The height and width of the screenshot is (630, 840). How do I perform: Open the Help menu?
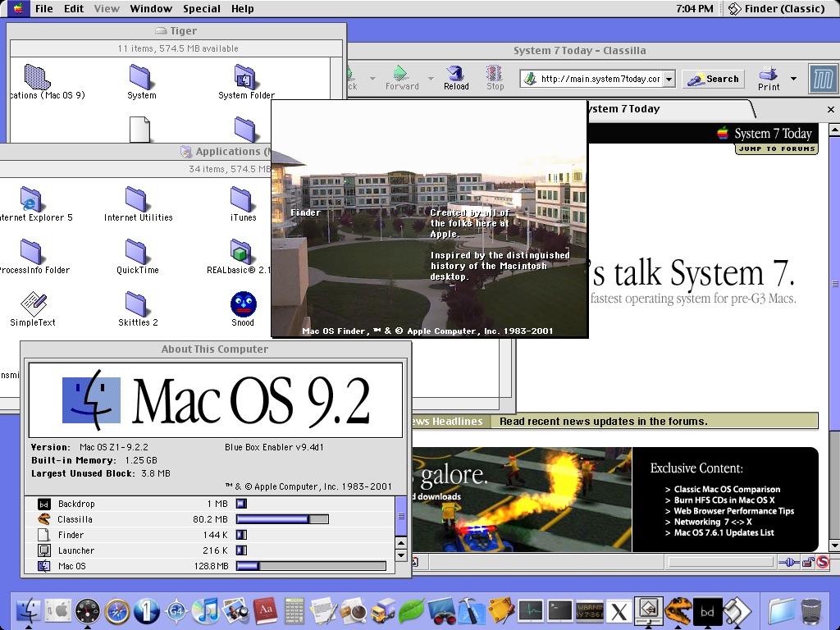click(242, 8)
